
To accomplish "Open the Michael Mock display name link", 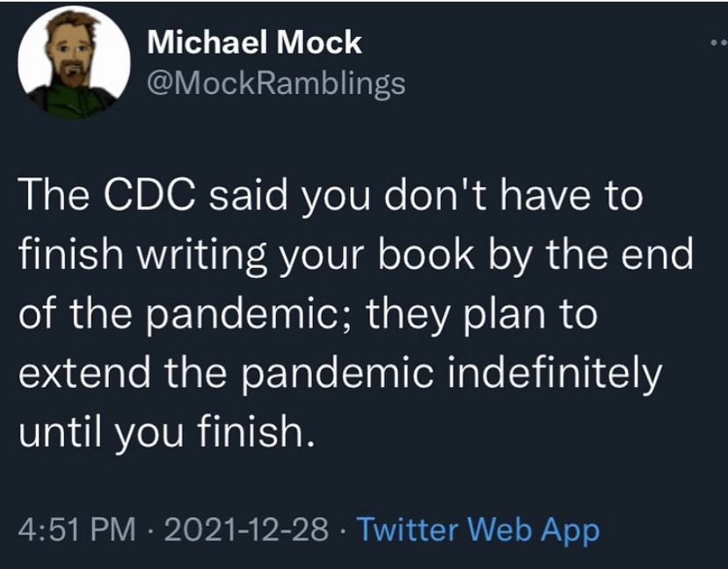I will (254, 42).
